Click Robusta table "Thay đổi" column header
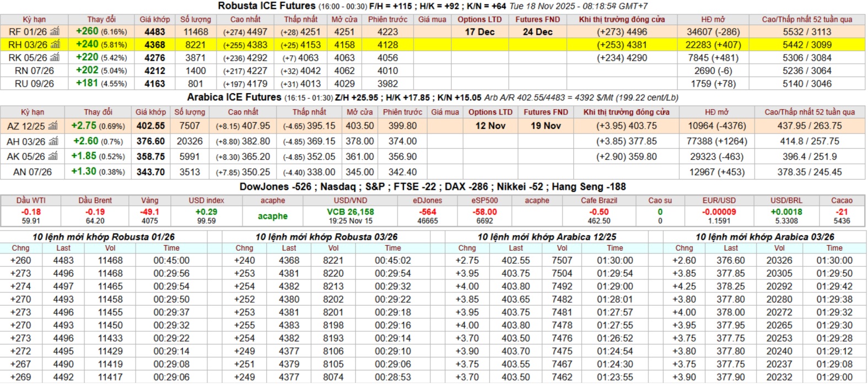Screen dimensions: 868x384 point(101,19)
